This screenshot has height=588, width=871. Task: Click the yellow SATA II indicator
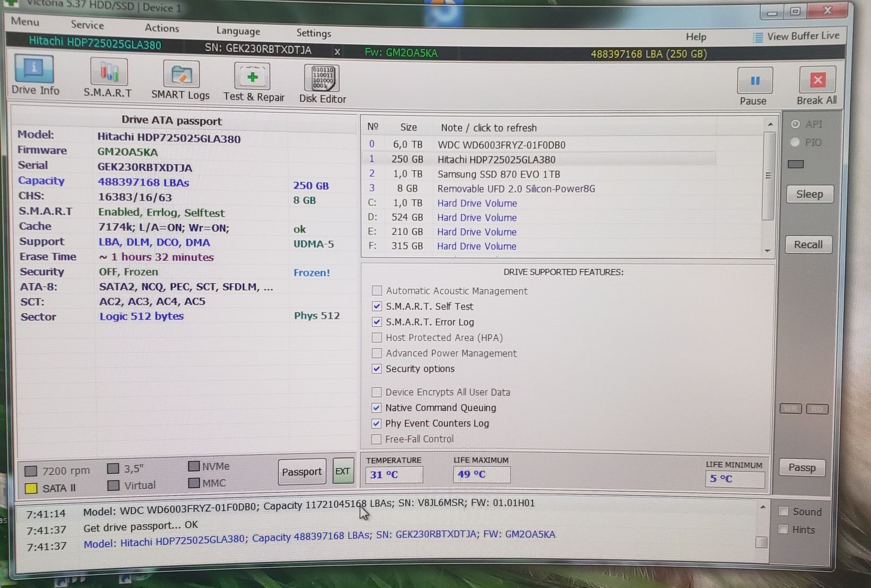click(x=31, y=488)
